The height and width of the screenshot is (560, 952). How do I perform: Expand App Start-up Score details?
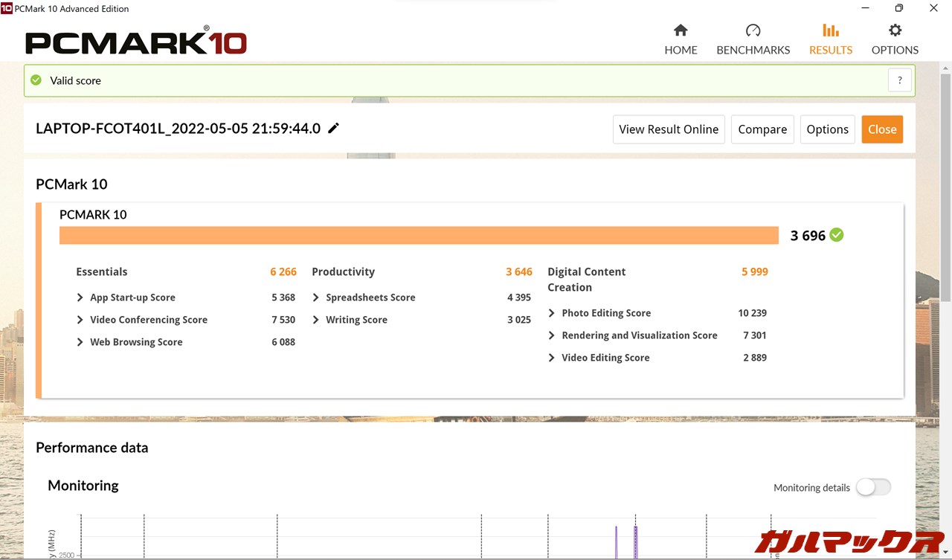[x=80, y=297]
